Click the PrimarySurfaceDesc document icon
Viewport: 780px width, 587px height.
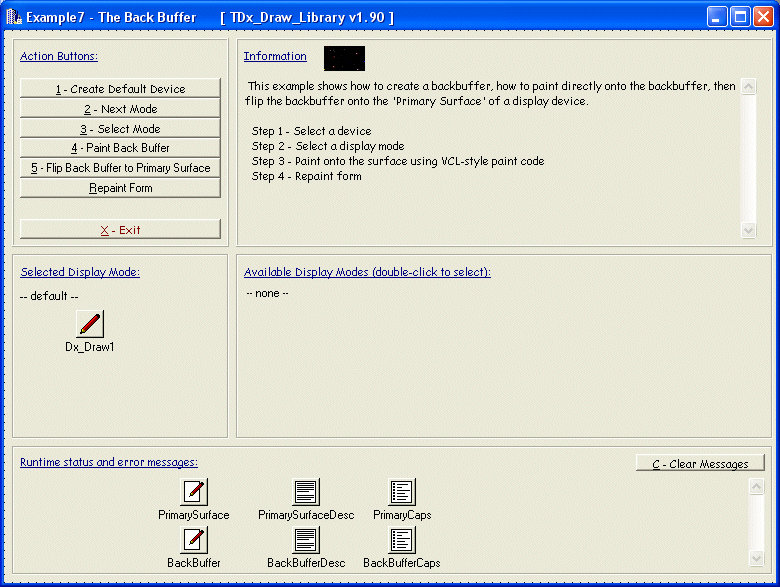click(305, 492)
